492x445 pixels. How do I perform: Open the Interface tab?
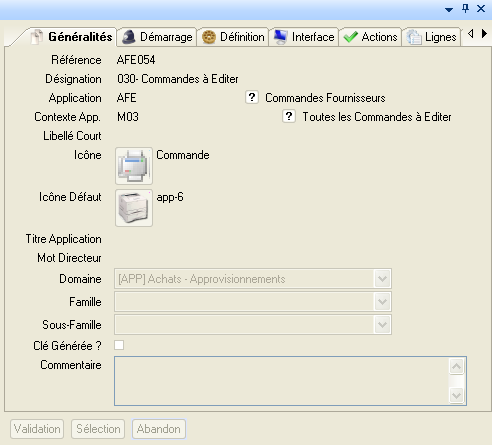tap(304, 37)
